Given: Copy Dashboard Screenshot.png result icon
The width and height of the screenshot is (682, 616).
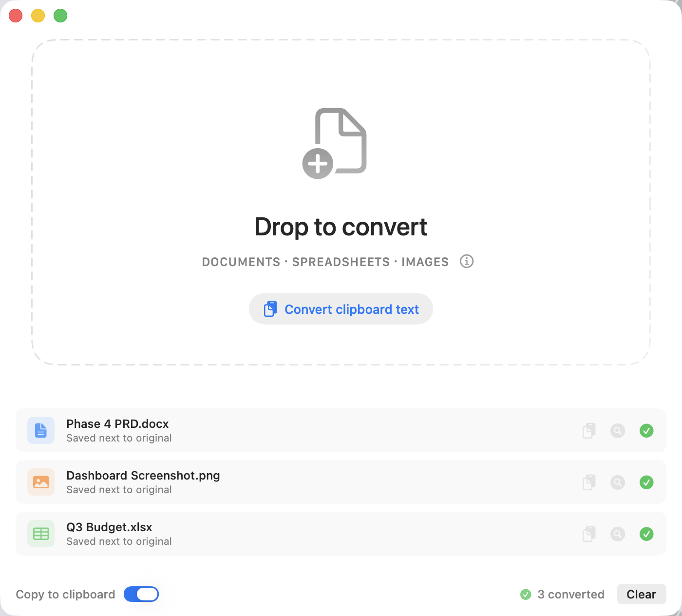Looking at the screenshot, I should point(589,482).
